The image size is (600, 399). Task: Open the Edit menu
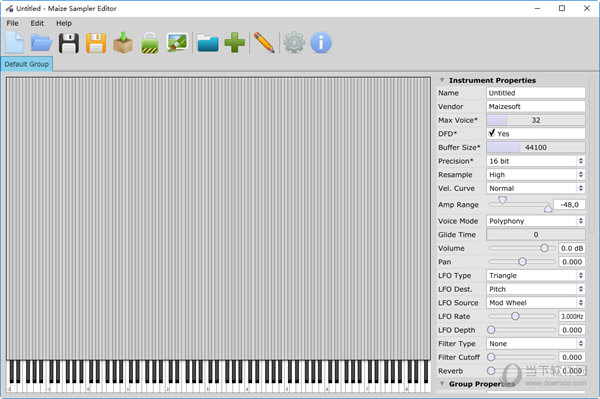(x=37, y=23)
